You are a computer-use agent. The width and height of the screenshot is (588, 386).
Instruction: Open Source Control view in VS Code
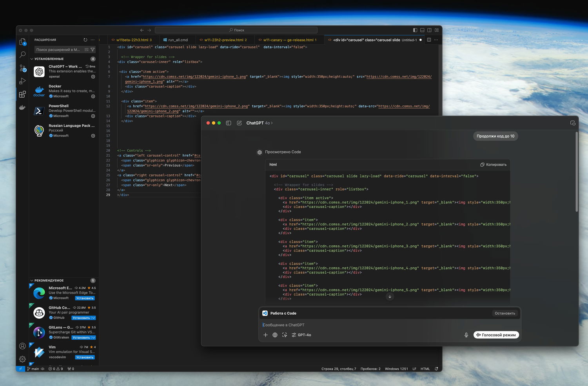(x=23, y=68)
